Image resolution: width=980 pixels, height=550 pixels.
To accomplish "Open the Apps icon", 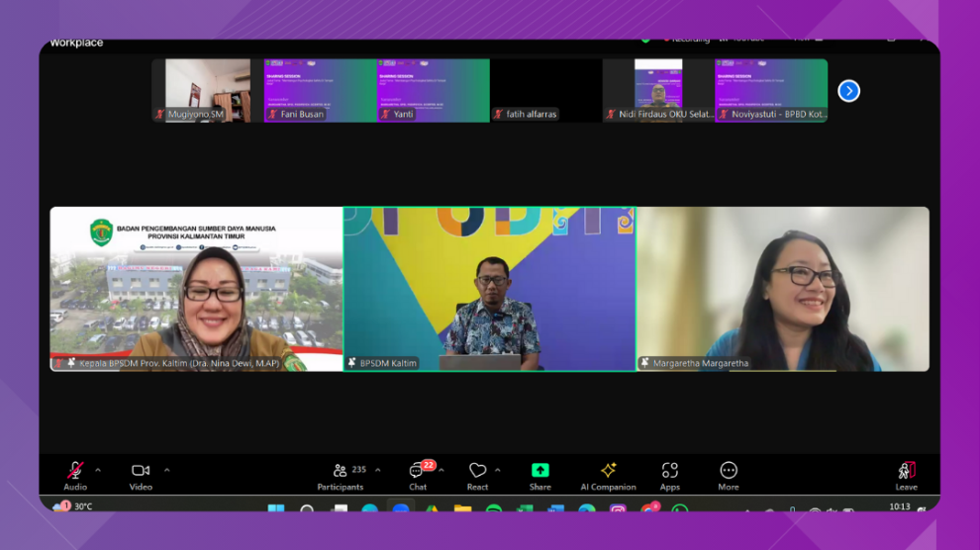I will tap(669, 470).
